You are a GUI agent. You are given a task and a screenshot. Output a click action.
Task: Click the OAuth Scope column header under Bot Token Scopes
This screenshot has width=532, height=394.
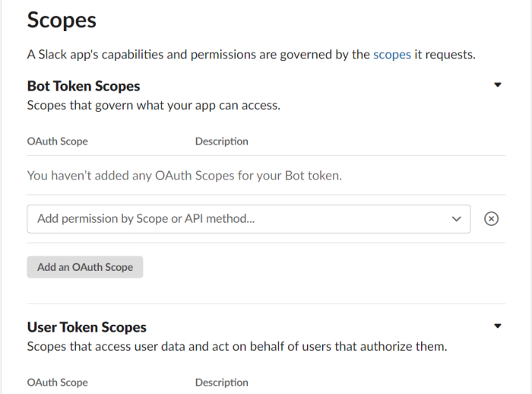[57, 141]
